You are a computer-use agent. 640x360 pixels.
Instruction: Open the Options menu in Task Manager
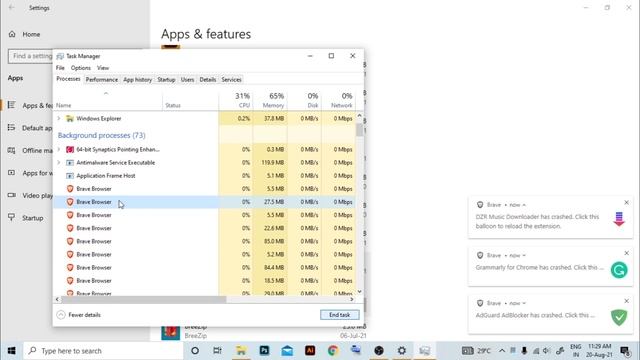click(x=80, y=68)
